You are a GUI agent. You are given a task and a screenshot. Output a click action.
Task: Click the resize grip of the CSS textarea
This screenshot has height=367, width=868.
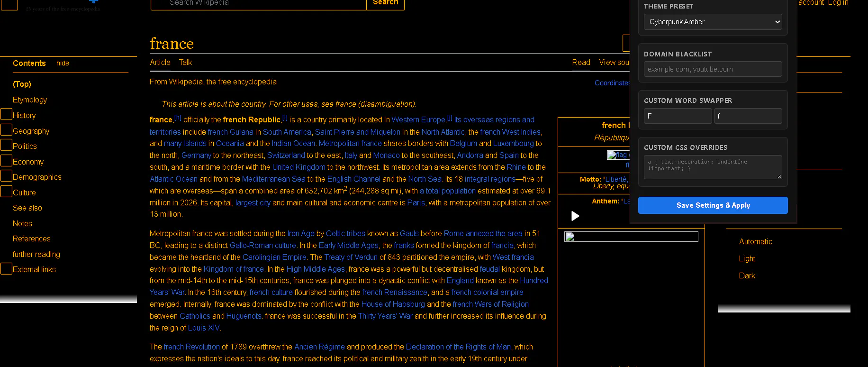pos(779,177)
